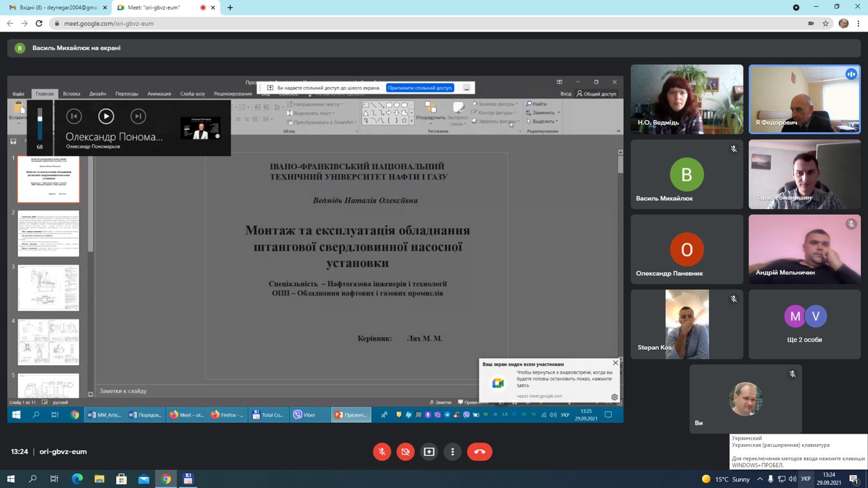868x488 pixels.
Task: Open more options three-dot menu
Action: pyautogui.click(x=453, y=452)
